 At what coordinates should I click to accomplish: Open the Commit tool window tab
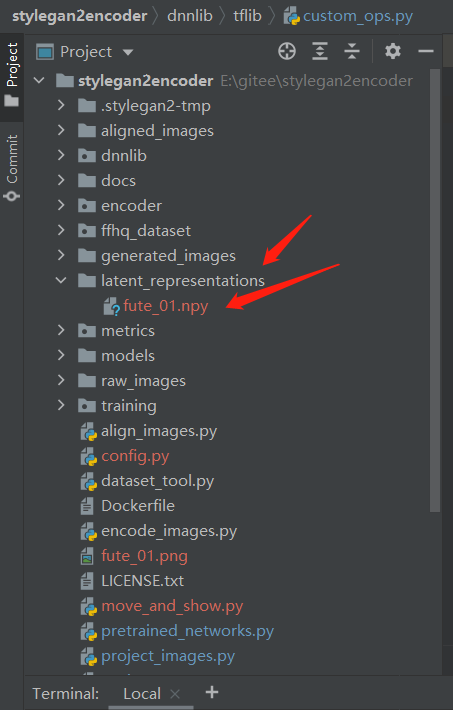tap(12, 168)
